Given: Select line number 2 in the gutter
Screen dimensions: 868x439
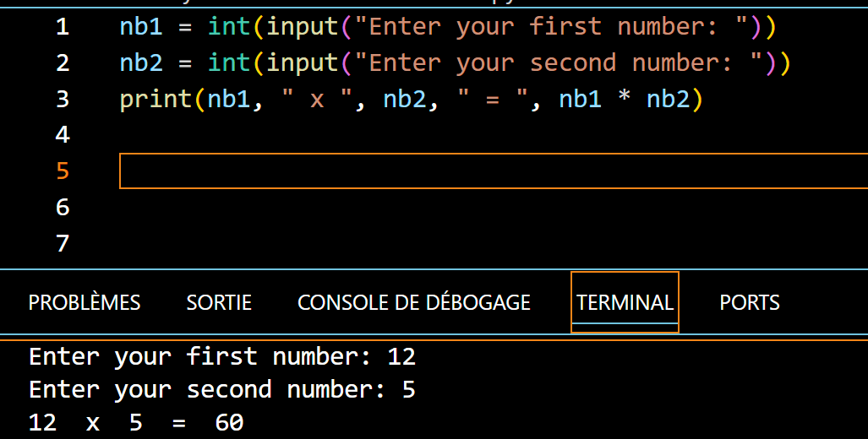Looking at the screenshot, I should 63,63.
